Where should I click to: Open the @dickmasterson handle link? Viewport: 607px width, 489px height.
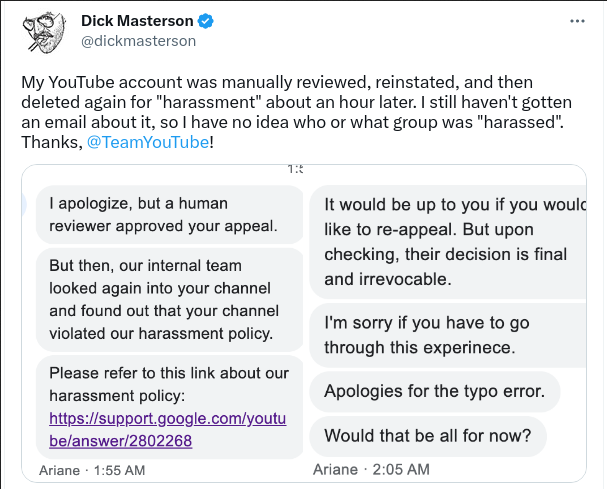pyautogui.click(x=139, y=41)
